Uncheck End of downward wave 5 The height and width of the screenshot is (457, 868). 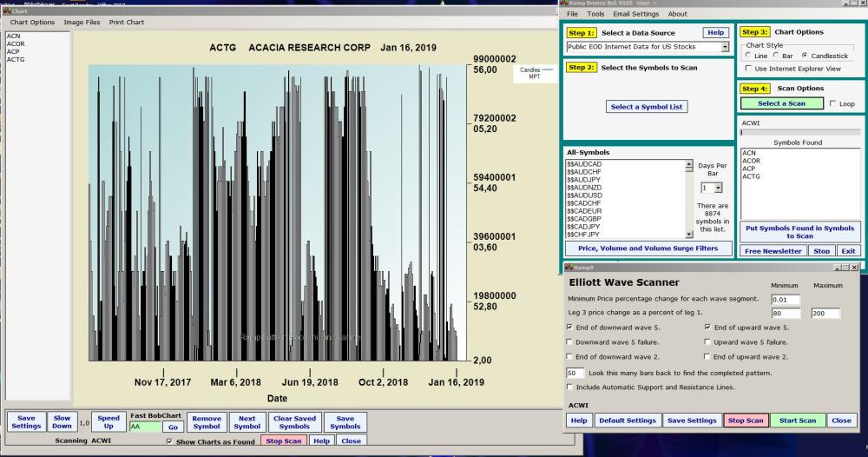[x=569, y=328]
